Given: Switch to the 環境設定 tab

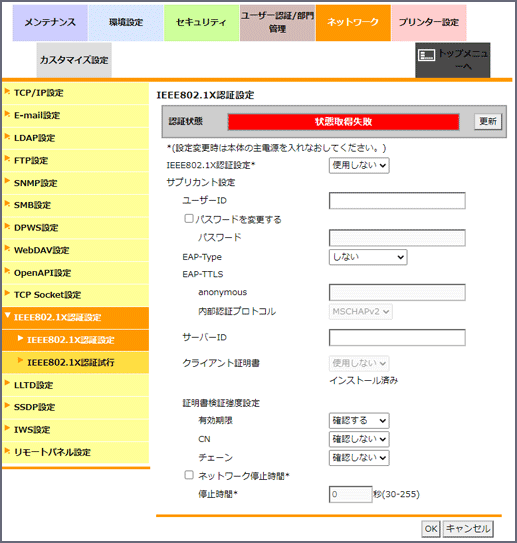Looking at the screenshot, I should pyautogui.click(x=126, y=23).
